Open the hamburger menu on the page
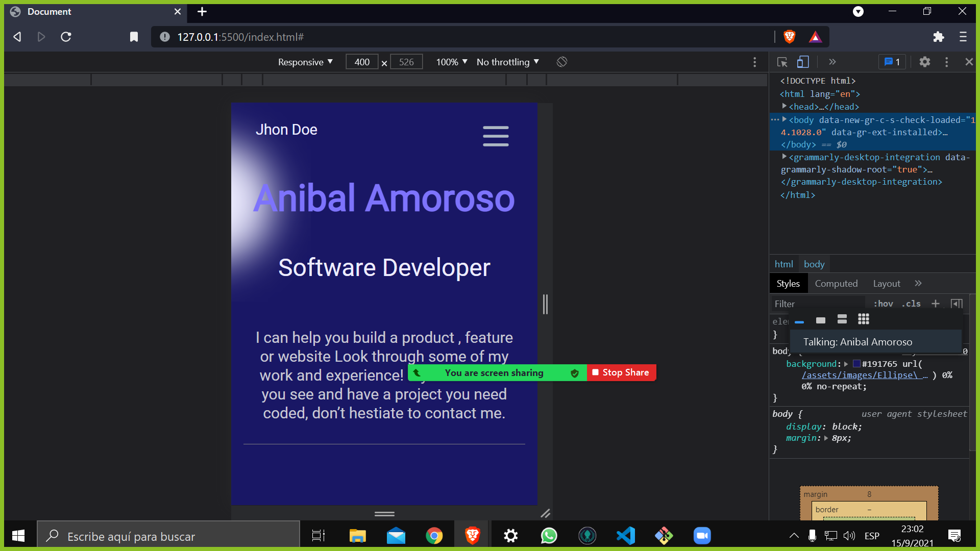980x551 pixels. (496, 136)
